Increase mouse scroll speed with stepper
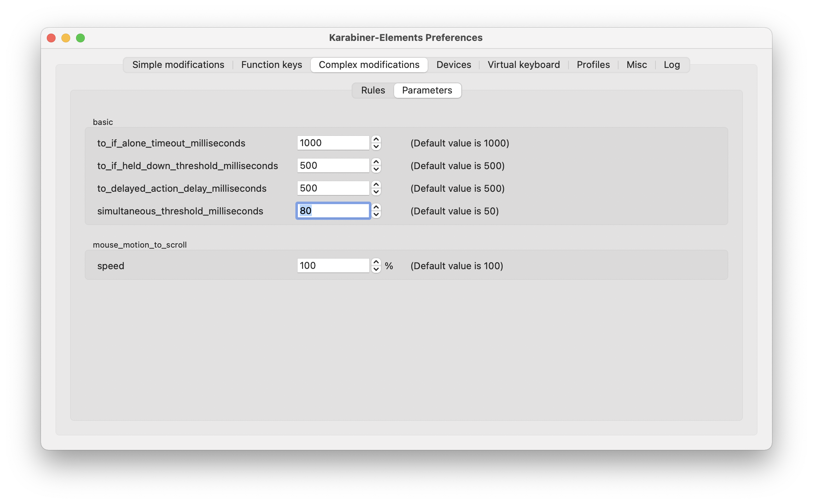This screenshot has height=504, width=813. [376, 262]
